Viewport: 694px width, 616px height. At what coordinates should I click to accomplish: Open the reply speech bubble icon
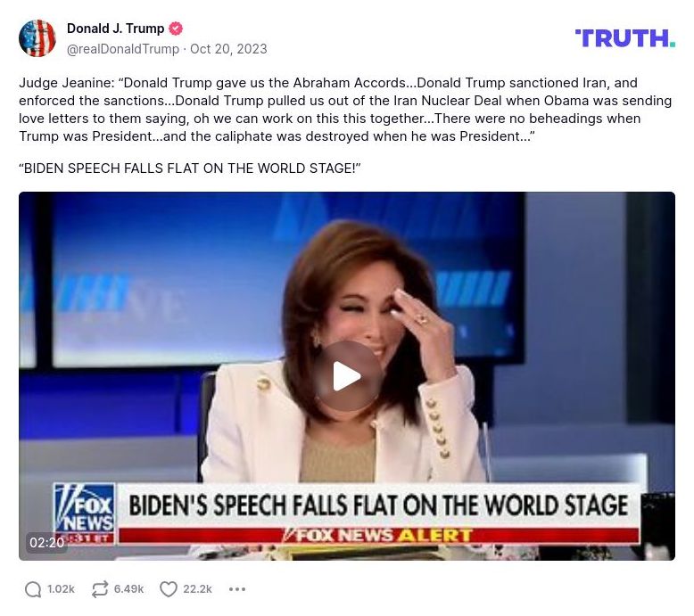click(x=33, y=589)
